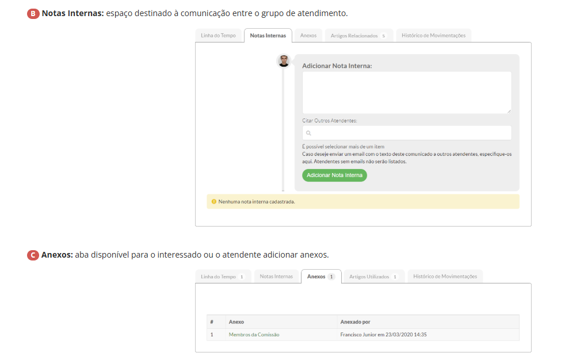Open Histórico de Movimentações tab next to Artigos Utilizados
The width and height of the screenshot is (588, 364).
point(446,277)
